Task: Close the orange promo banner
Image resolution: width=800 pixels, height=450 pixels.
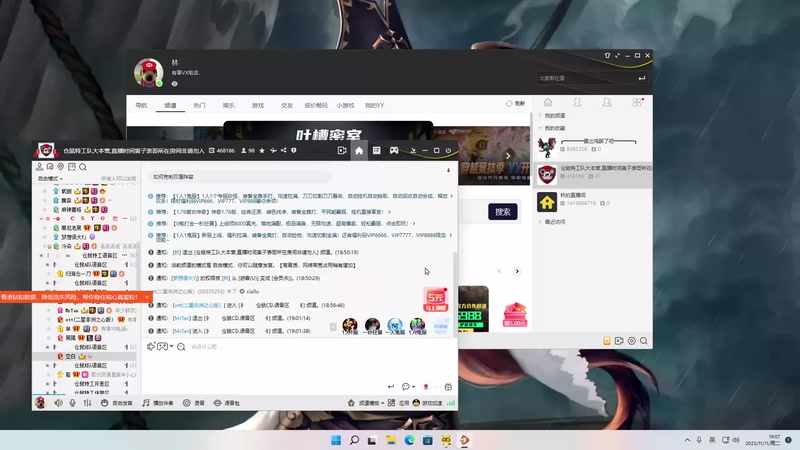Action: pos(147,297)
